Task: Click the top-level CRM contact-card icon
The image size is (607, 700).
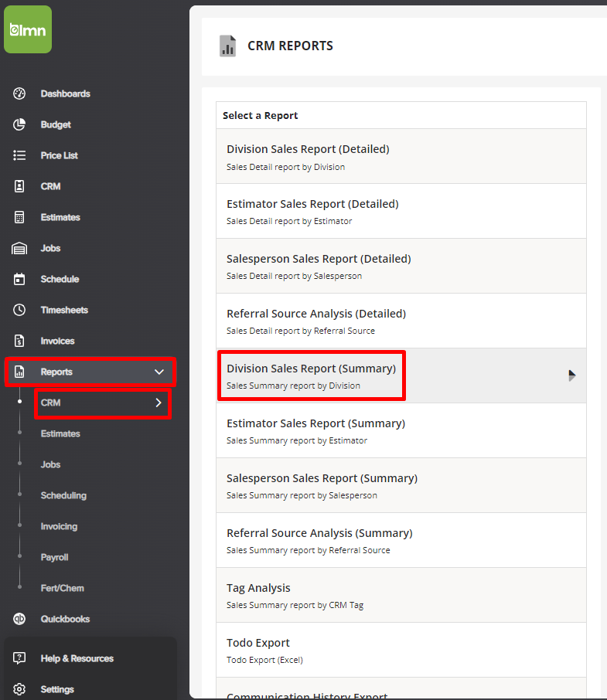Action: (x=19, y=186)
